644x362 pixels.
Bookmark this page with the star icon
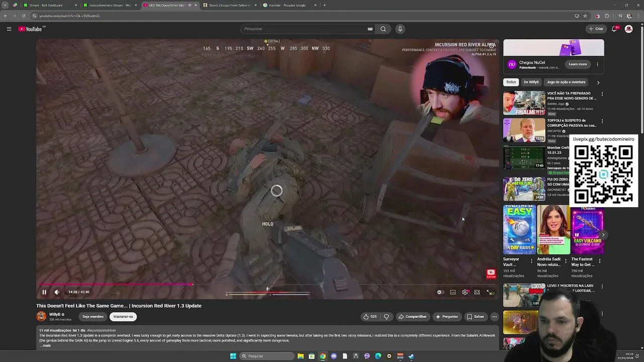click(585, 16)
